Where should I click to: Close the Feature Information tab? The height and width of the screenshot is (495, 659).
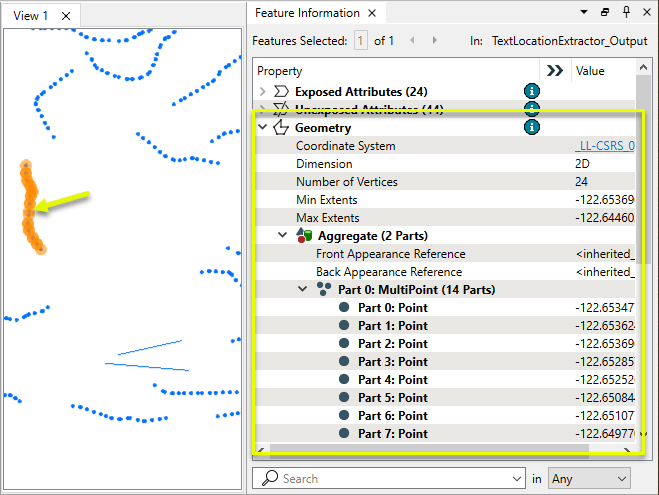point(371,13)
